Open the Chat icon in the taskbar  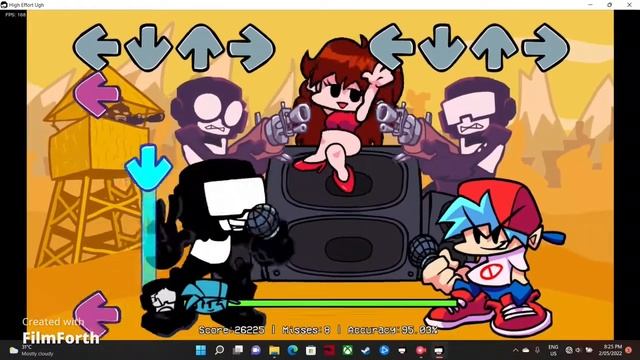click(x=256, y=350)
